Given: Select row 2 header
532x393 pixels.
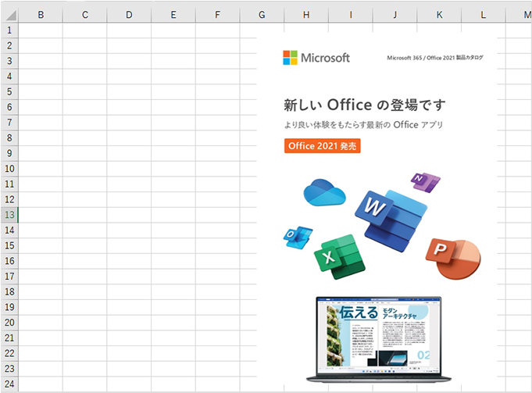Looking at the screenshot, I should [9, 45].
